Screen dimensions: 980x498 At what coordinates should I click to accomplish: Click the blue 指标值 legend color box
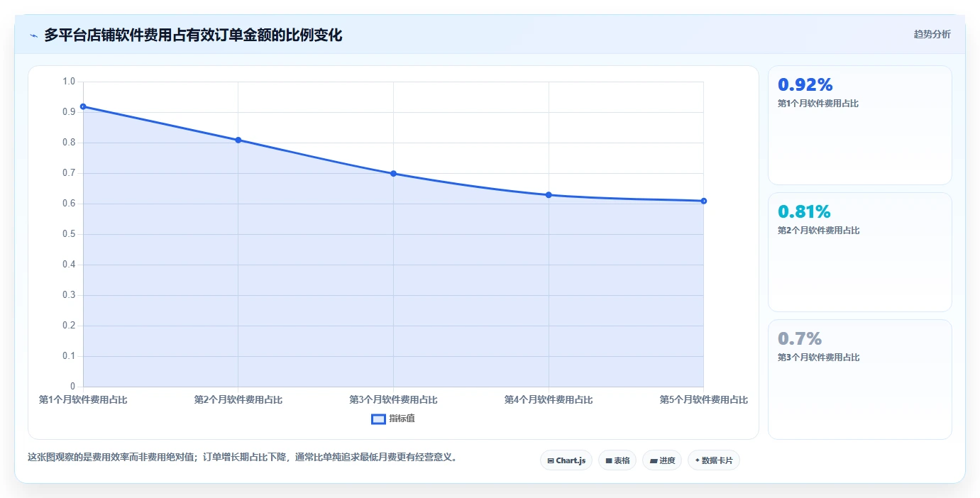coord(378,419)
